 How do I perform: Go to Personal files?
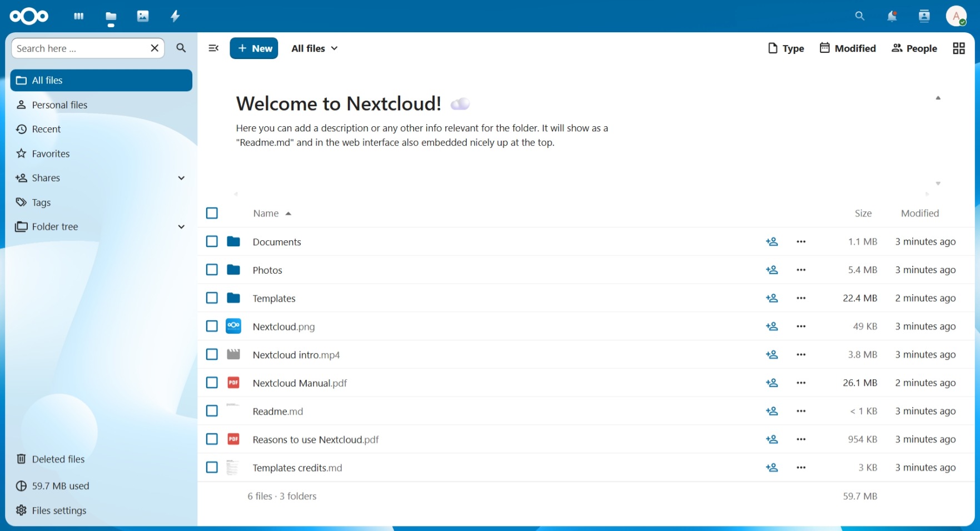(101, 105)
